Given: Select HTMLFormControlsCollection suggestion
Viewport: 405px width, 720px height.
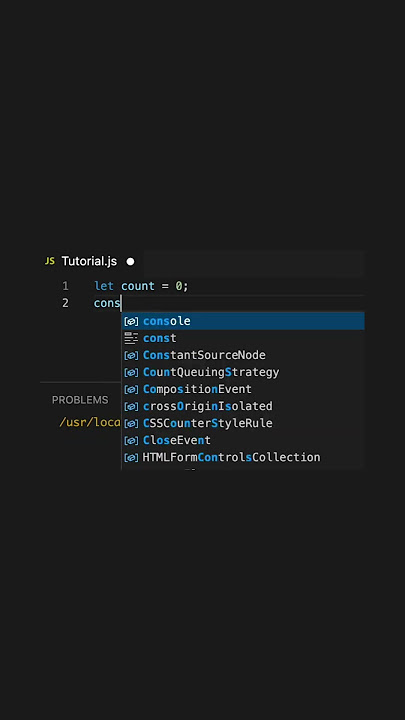Looking at the screenshot, I should (243, 457).
